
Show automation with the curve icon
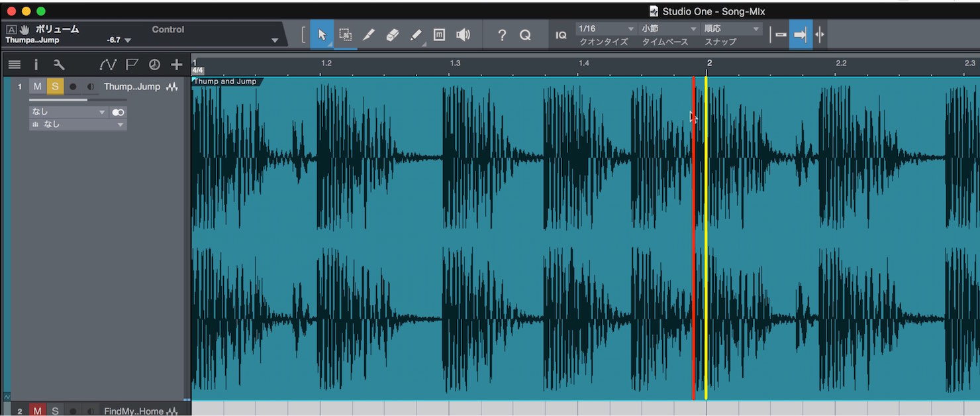pyautogui.click(x=108, y=65)
